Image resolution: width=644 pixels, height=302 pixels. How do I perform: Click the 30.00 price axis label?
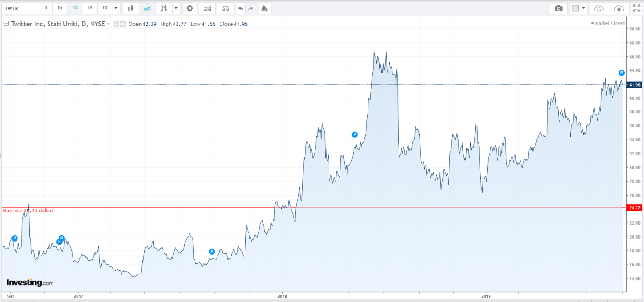tap(634, 168)
